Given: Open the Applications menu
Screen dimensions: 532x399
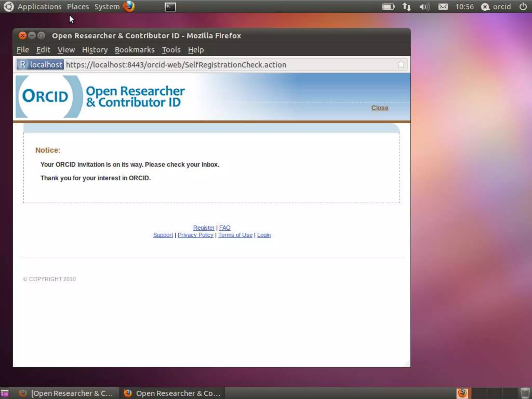Looking at the screenshot, I should click(39, 7).
